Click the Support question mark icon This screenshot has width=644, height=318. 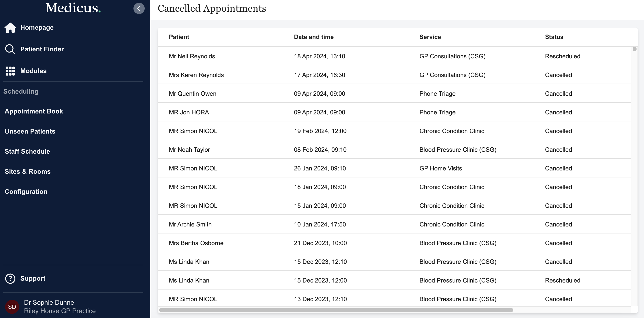click(10, 279)
